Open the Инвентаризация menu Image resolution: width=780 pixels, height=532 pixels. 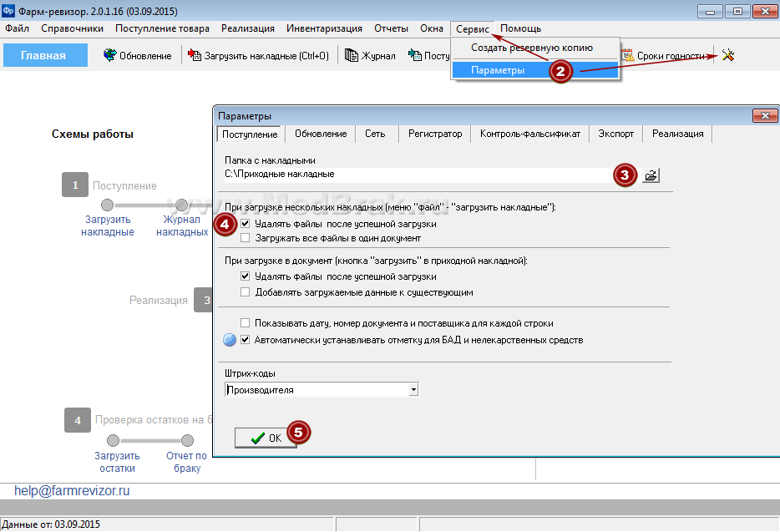[x=324, y=28]
